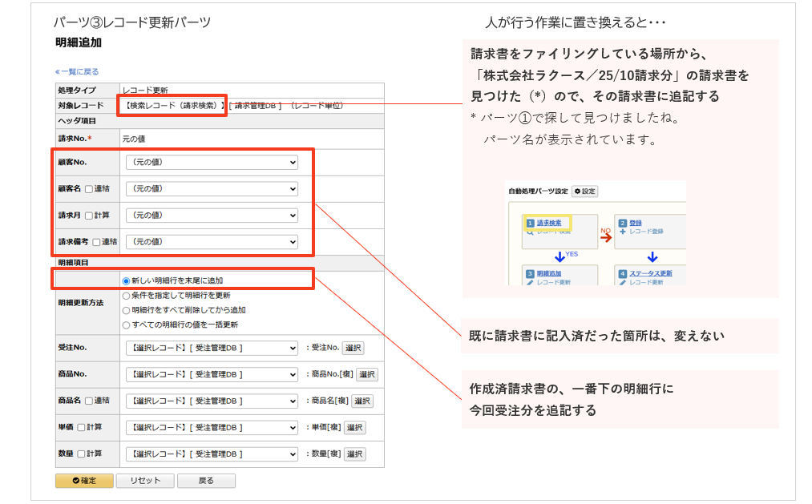Open the 受注No. dropdown for 受注管理DB

(x=212, y=347)
